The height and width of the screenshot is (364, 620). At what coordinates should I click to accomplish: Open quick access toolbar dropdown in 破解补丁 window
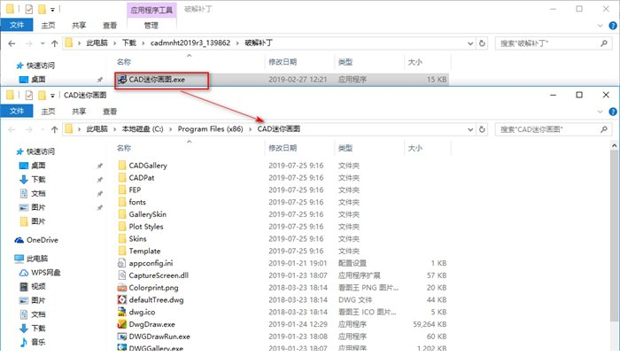52,9
